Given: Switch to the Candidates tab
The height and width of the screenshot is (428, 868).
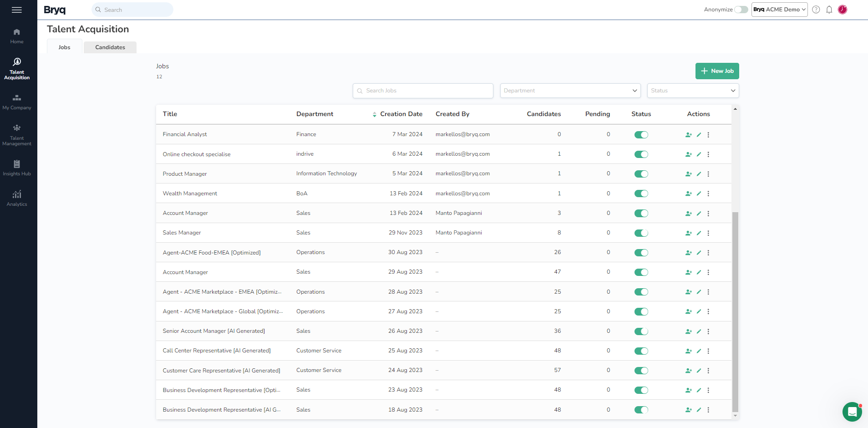Looking at the screenshot, I should [x=110, y=47].
